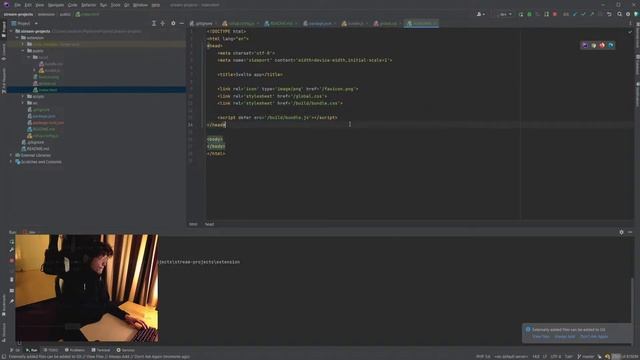This screenshot has height=360, width=640.
Task: Click rerun icon at top of Run sidebar
Action: pos(12,241)
